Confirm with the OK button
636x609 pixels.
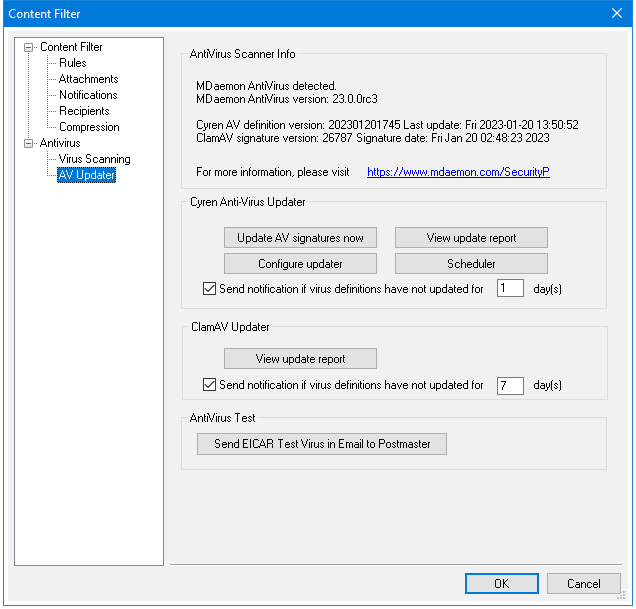tap(502, 583)
